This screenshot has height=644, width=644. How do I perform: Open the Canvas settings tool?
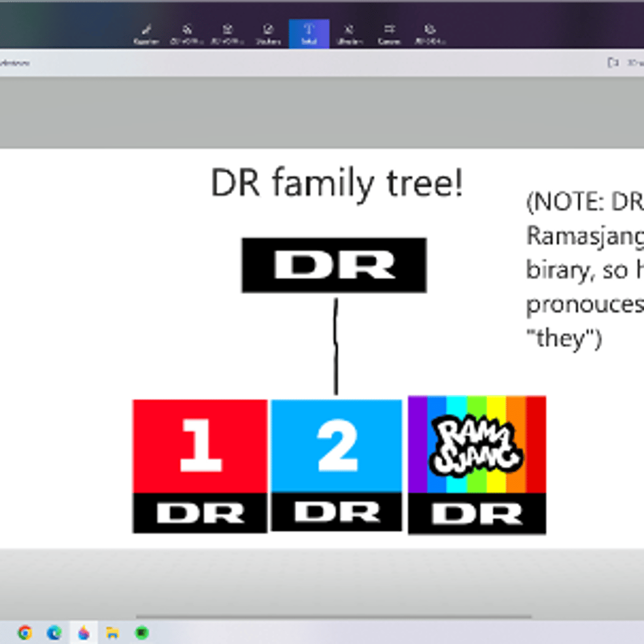point(390,34)
